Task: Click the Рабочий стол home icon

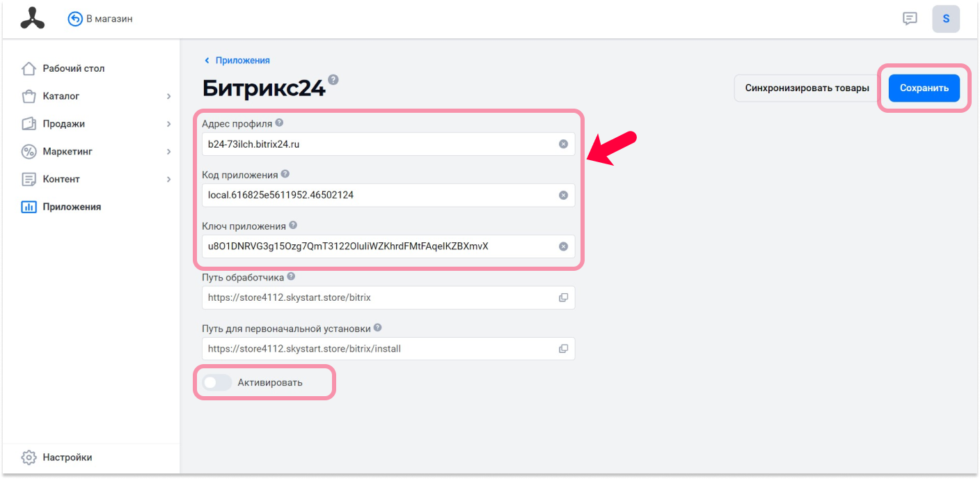Action: [x=29, y=68]
